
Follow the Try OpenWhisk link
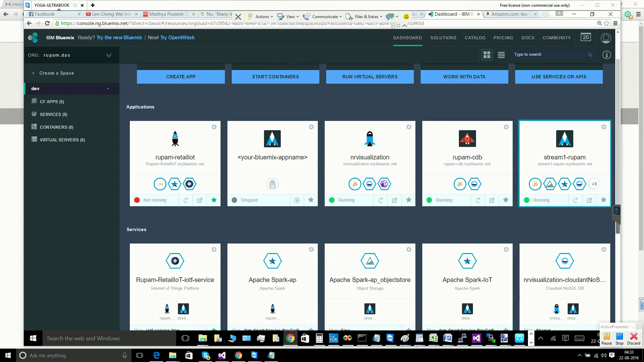(177, 38)
